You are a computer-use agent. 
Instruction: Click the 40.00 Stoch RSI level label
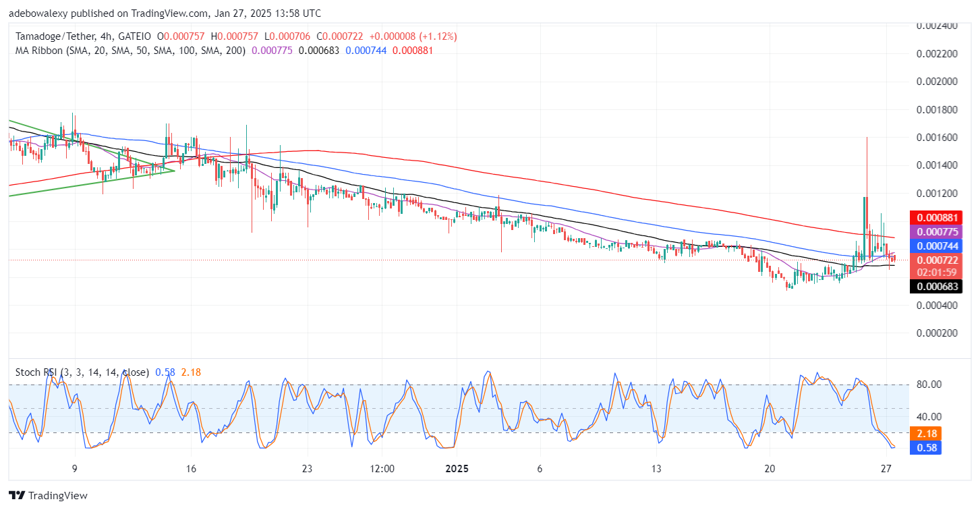click(929, 417)
